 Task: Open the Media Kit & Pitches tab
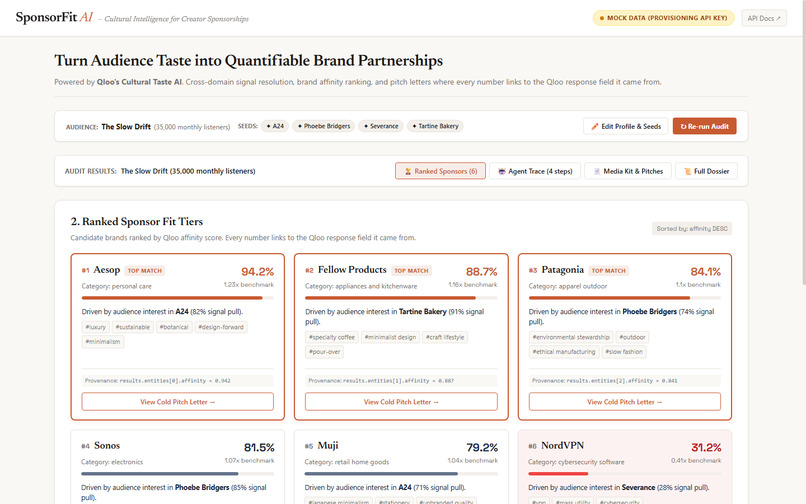tap(628, 171)
